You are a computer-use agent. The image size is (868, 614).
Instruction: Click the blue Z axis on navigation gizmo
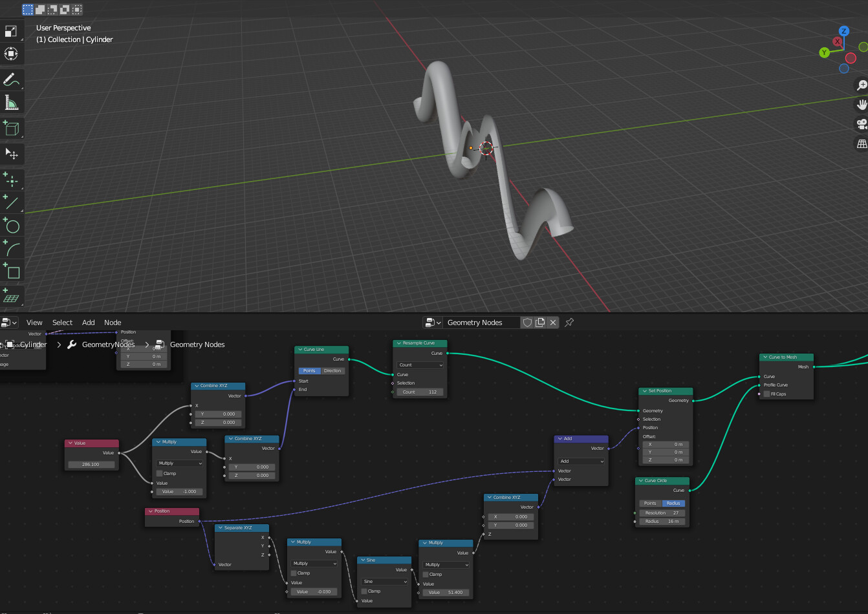coord(843,31)
